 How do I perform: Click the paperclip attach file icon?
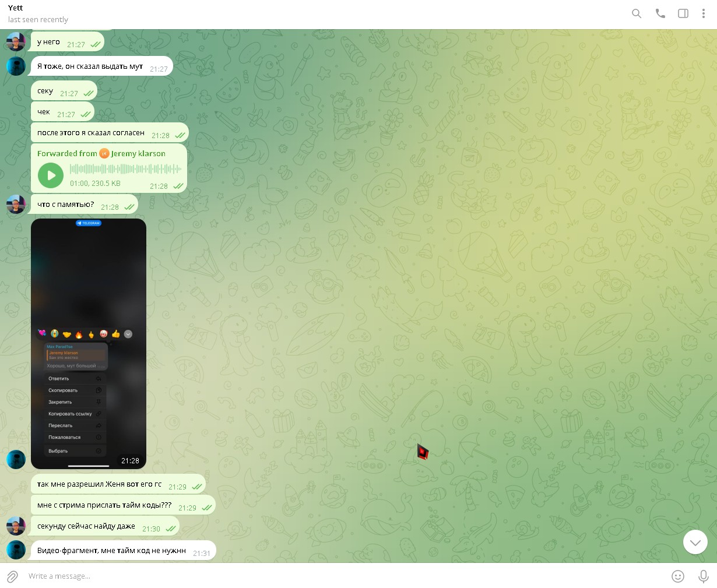(x=13, y=576)
